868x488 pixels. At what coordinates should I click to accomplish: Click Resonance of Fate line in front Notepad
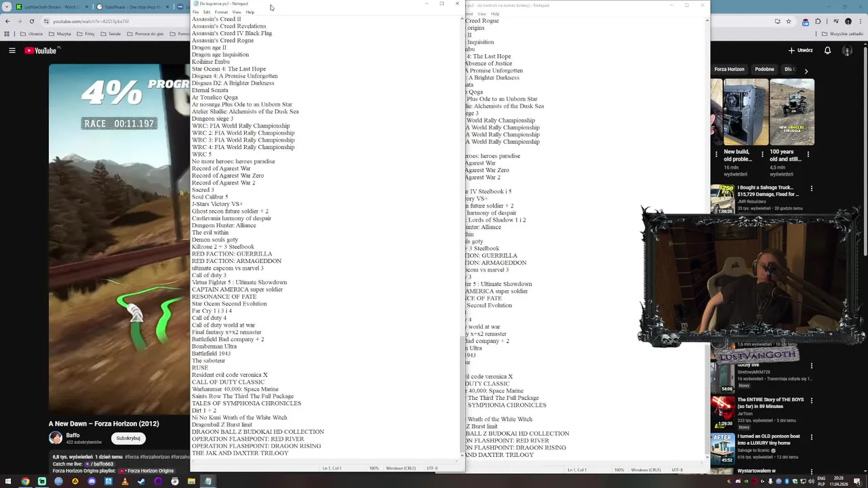point(224,296)
